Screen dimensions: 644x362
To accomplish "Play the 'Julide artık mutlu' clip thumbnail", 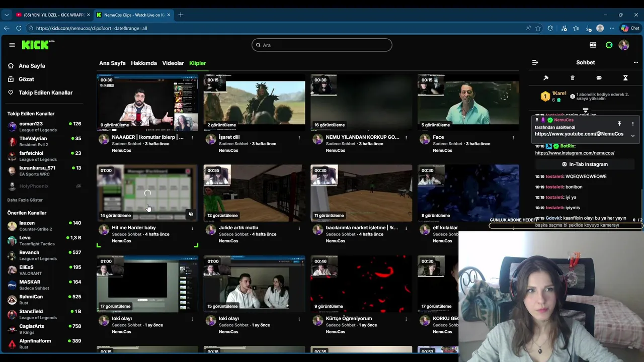I will [x=254, y=193].
